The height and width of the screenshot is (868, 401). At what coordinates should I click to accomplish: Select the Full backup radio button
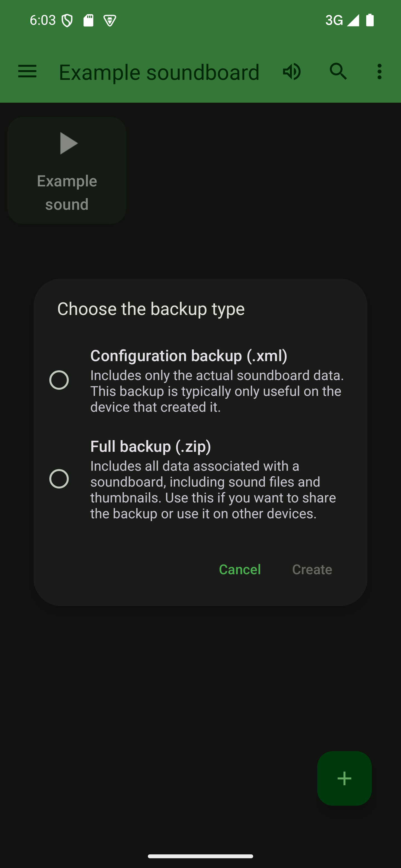(x=59, y=479)
